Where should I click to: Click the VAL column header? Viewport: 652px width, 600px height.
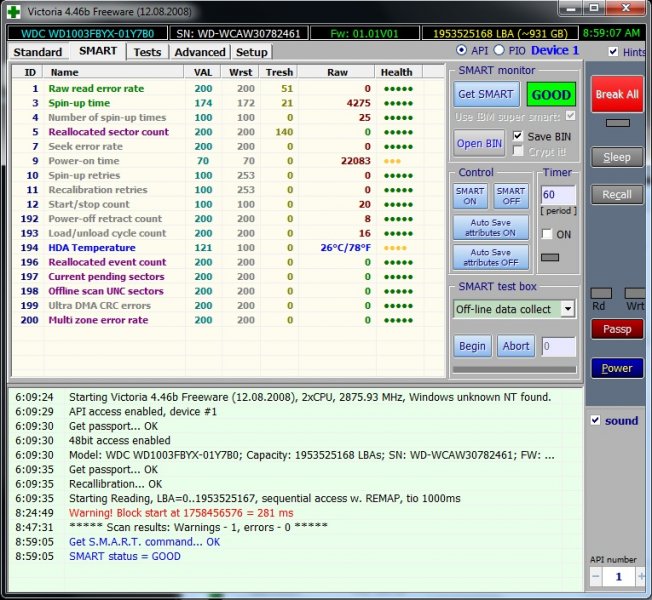tap(203, 72)
